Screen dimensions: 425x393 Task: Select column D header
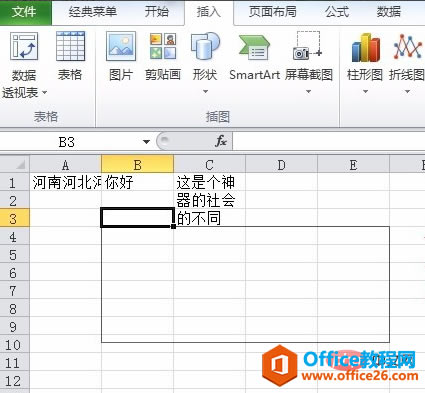[281, 165]
